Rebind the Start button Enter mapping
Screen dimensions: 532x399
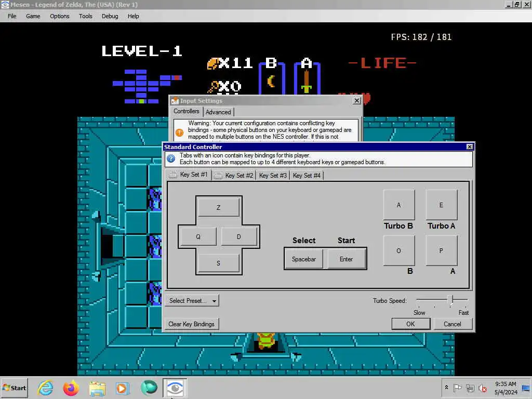coord(347,259)
